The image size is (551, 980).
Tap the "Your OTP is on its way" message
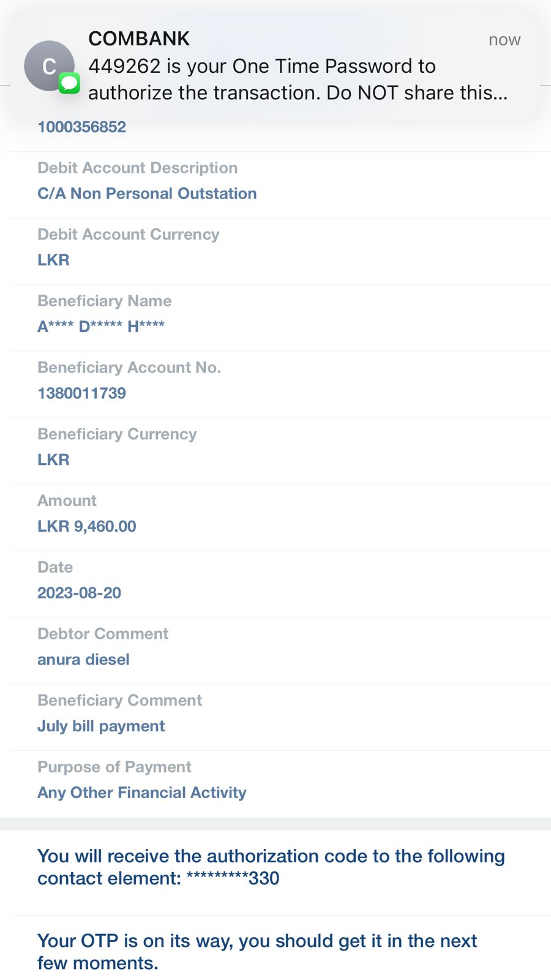point(257,951)
